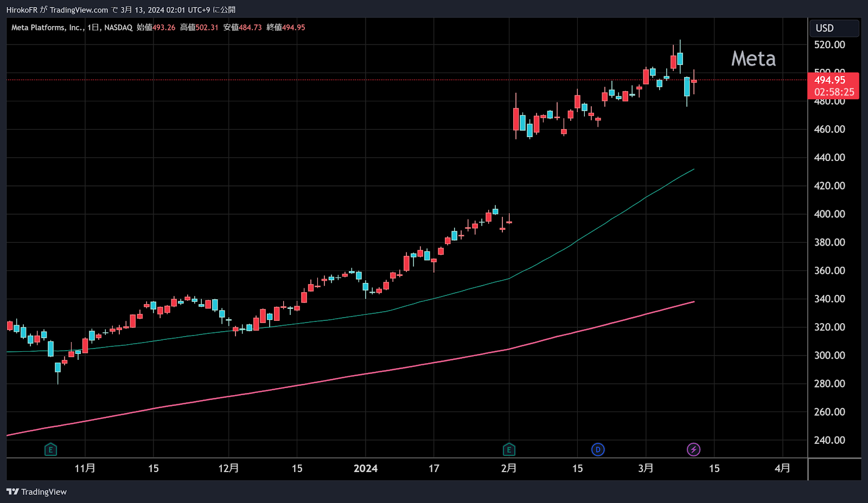Click the 420.00 price axis label
The height and width of the screenshot is (503, 868).
tap(829, 185)
